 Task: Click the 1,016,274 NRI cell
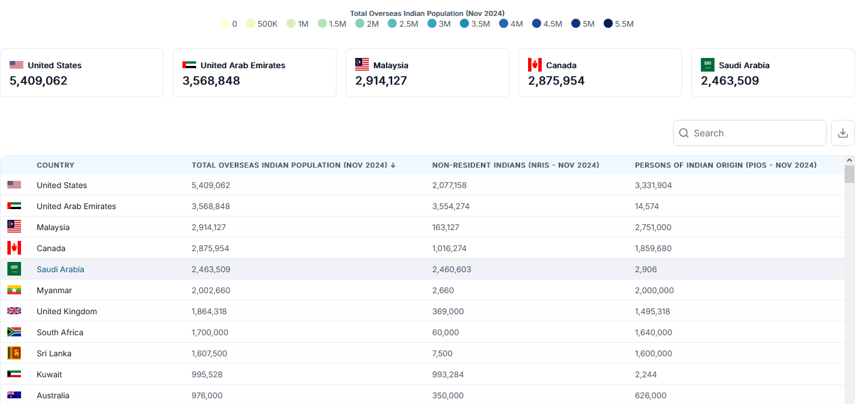pos(449,248)
